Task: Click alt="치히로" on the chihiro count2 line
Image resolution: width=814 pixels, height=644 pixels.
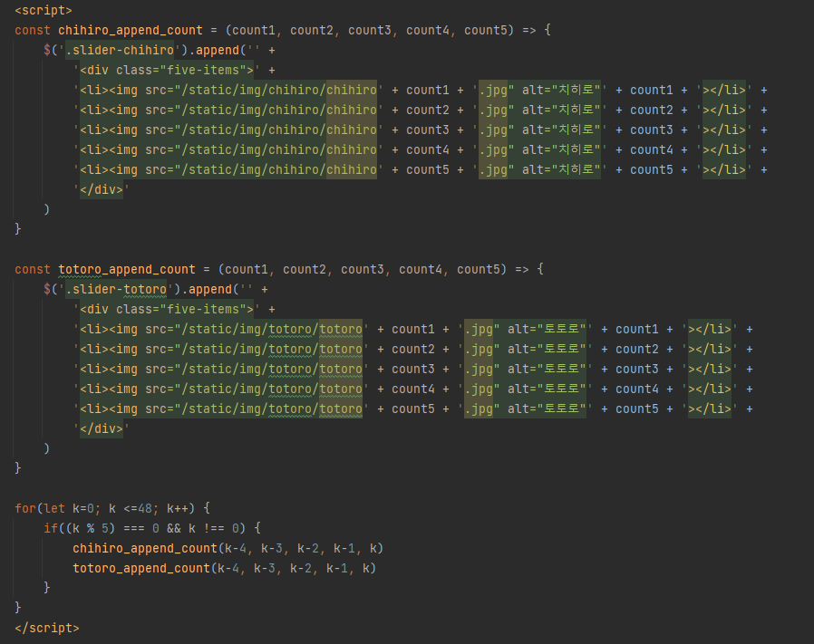Action: [561, 110]
